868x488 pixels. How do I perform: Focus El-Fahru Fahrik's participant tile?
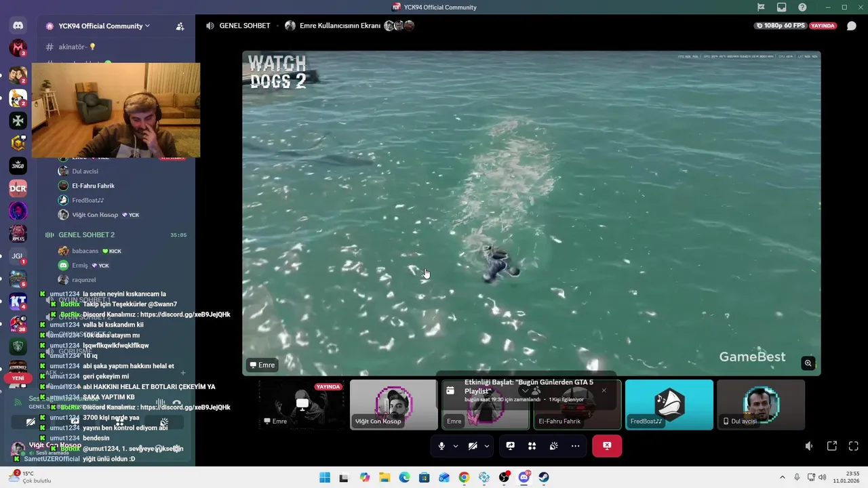pyautogui.click(x=577, y=405)
